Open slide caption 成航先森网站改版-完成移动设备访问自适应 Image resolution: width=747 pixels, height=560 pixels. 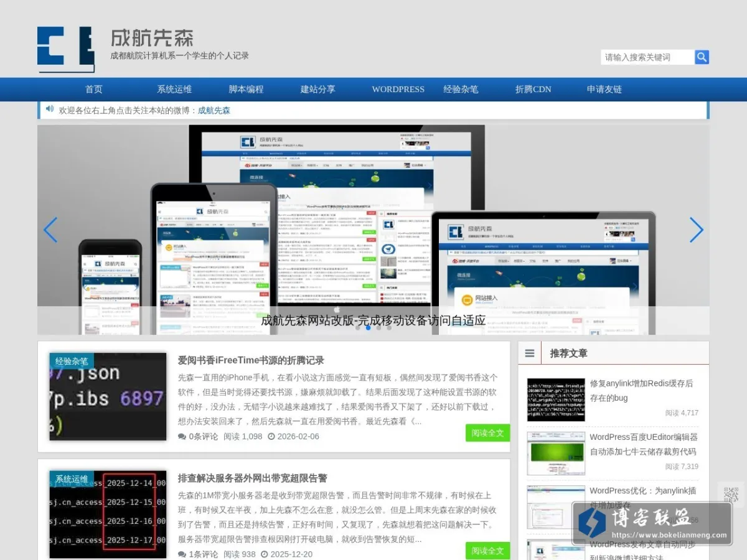(x=373, y=320)
